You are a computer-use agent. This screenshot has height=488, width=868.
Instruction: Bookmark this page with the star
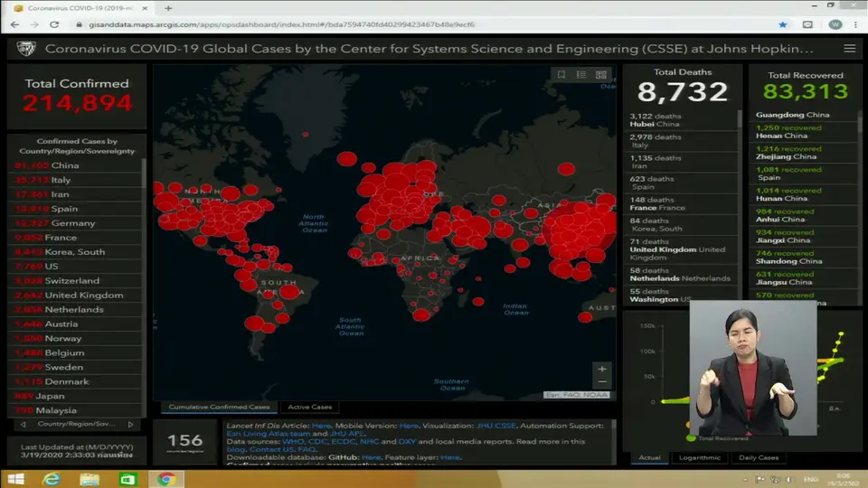click(x=782, y=24)
